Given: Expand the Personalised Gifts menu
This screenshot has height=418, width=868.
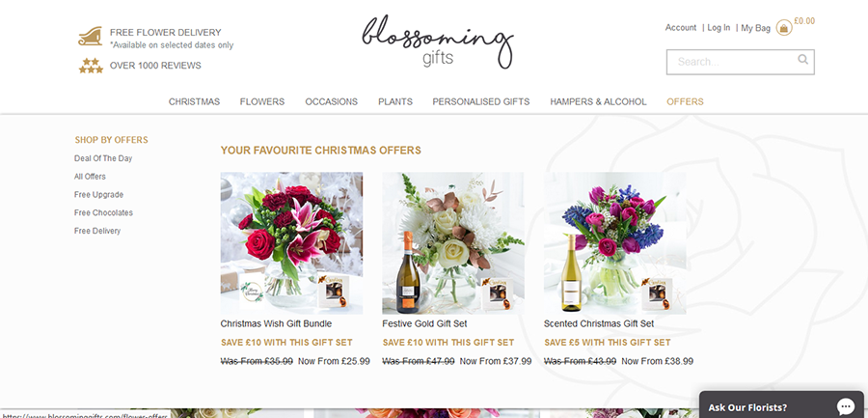Looking at the screenshot, I should tap(481, 102).
